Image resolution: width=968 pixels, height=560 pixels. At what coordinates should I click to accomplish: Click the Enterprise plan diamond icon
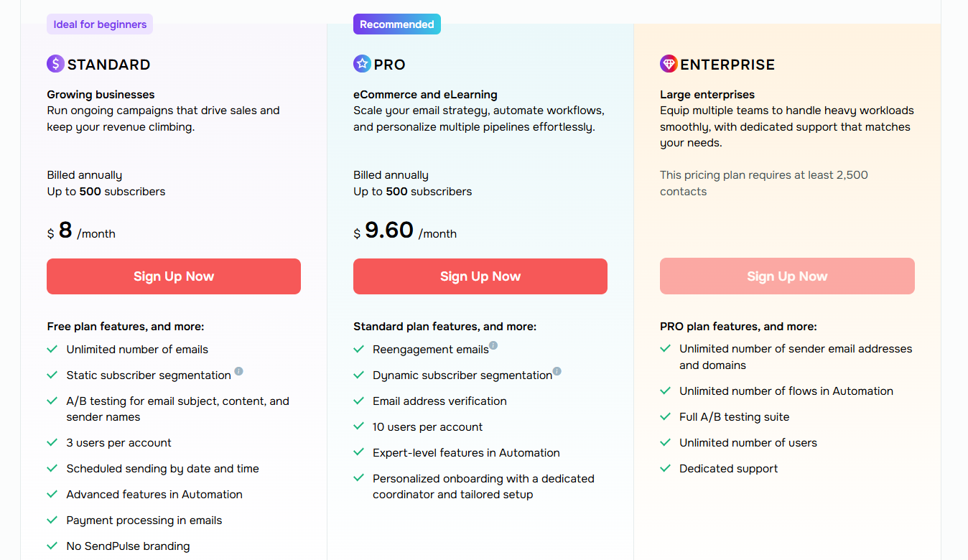pos(669,65)
